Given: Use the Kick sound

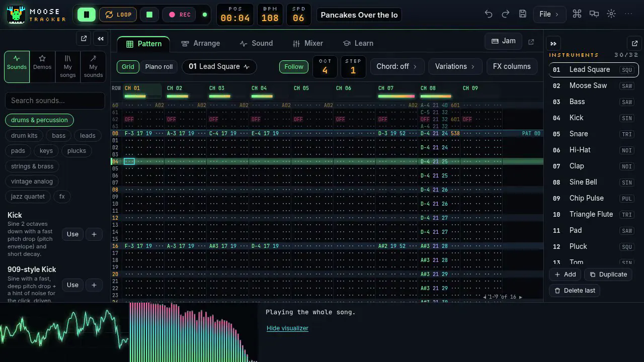Looking at the screenshot, I should click(x=72, y=234).
